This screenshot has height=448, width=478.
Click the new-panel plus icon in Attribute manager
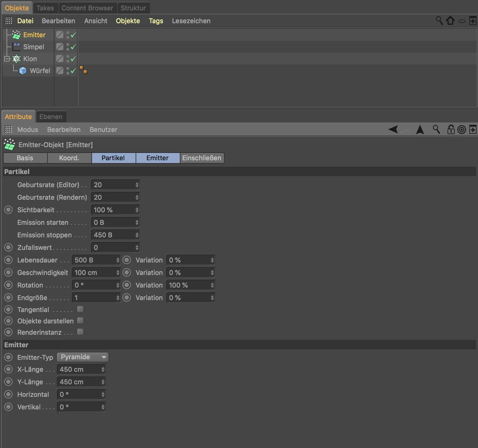click(x=473, y=130)
